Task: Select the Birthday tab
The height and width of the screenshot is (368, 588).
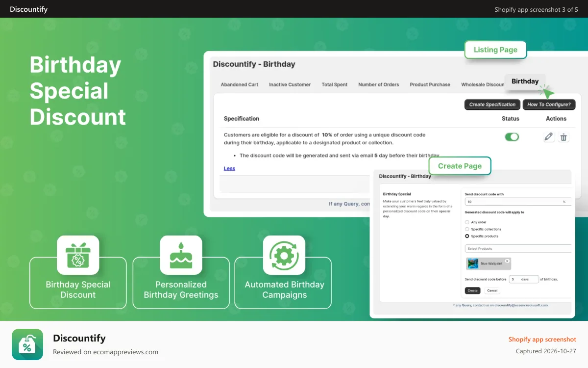Action: [525, 81]
